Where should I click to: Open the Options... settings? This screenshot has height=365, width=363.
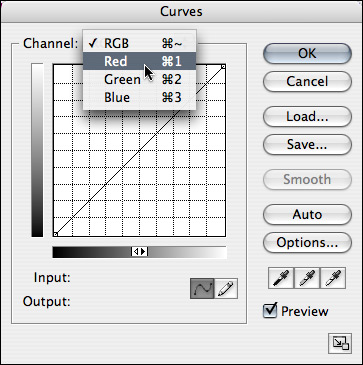coord(307,242)
